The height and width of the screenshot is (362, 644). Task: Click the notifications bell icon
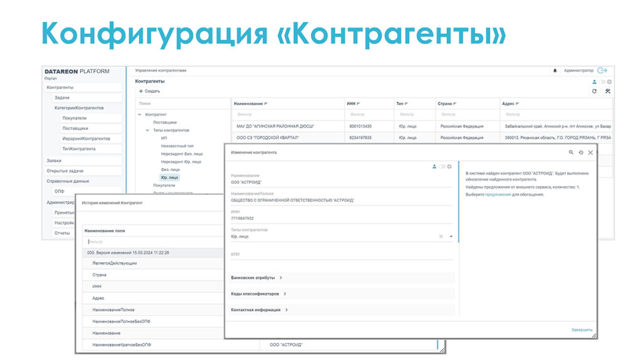click(x=555, y=71)
